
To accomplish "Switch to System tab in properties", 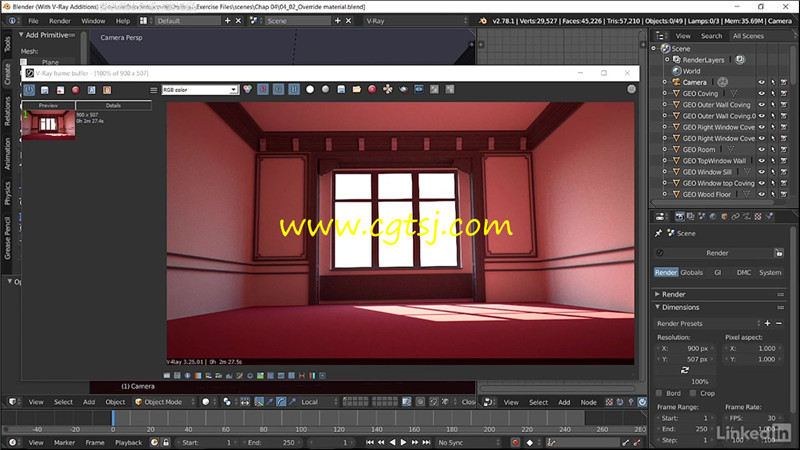I will click(x=770, y=272).
